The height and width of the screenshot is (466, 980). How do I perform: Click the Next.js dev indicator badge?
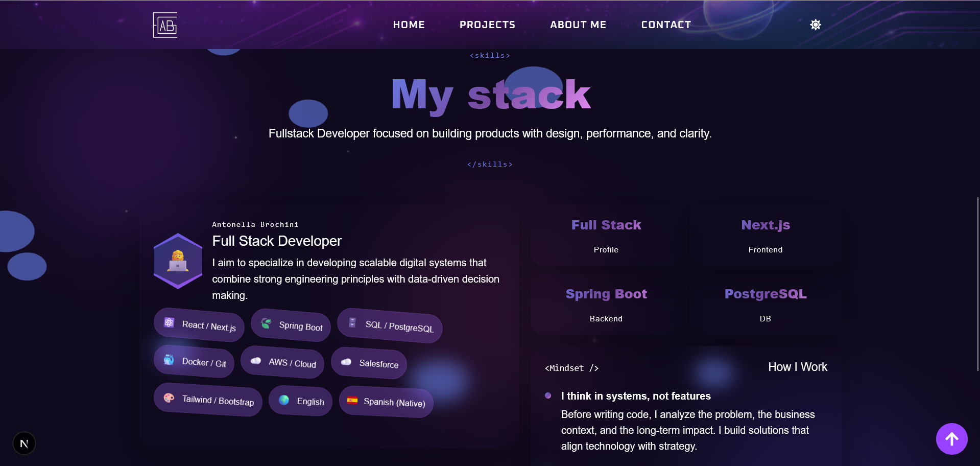23,443
